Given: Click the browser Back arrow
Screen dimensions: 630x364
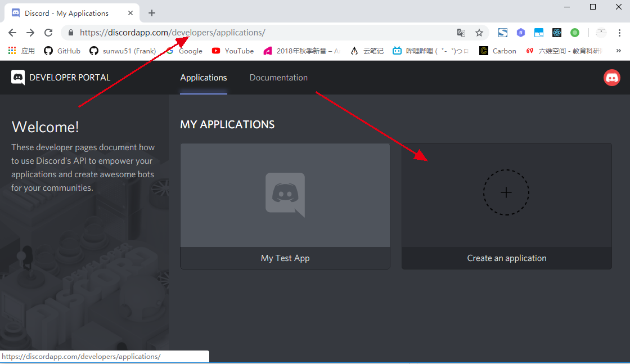Looking at the screenshot, I should [12, 33].
